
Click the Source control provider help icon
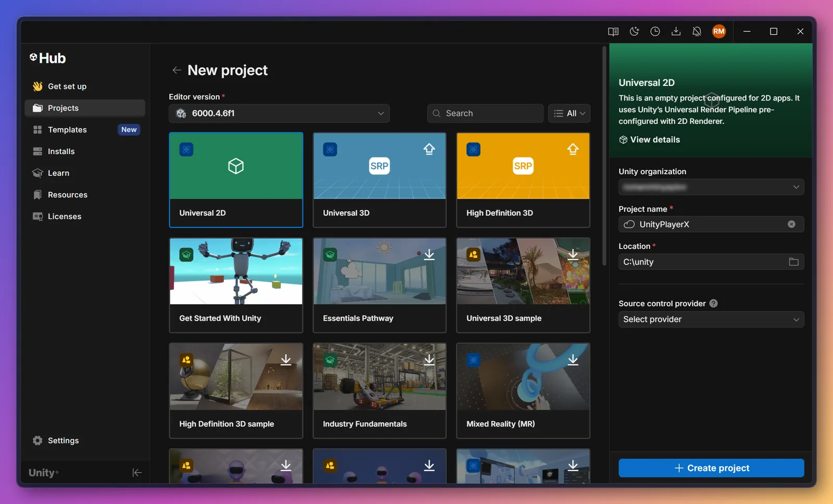pyautogui.click(x=713, y=303)
